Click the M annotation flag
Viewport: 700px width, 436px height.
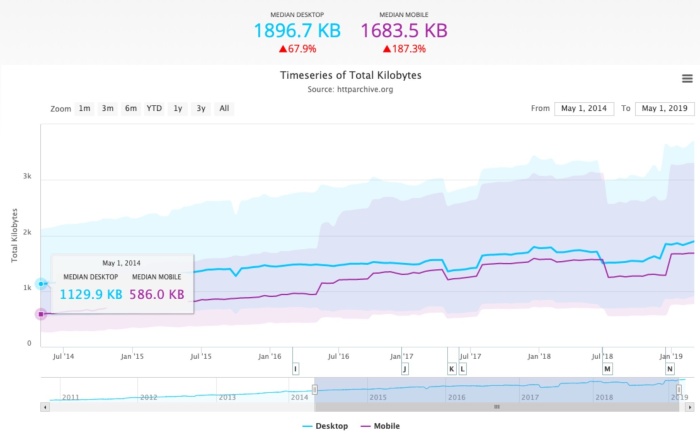(607, 369)
